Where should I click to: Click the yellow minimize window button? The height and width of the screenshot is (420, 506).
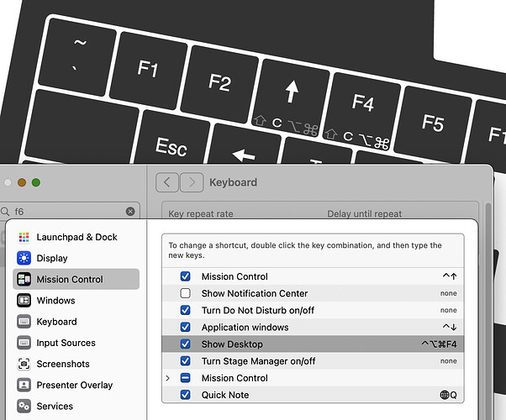tap(22, 182)
